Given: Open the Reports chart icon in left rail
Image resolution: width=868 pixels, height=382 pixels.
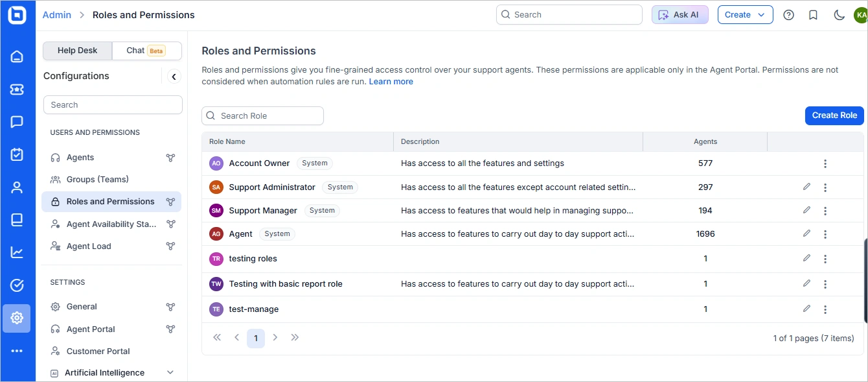Looking at the screenshot, I should tap(17, 252).
